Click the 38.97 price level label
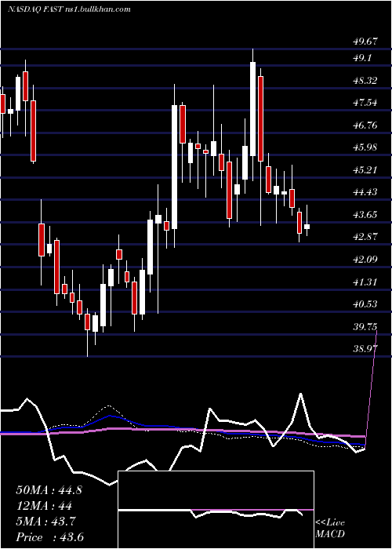This screenshot has height=549, width=392. (365, 348)
